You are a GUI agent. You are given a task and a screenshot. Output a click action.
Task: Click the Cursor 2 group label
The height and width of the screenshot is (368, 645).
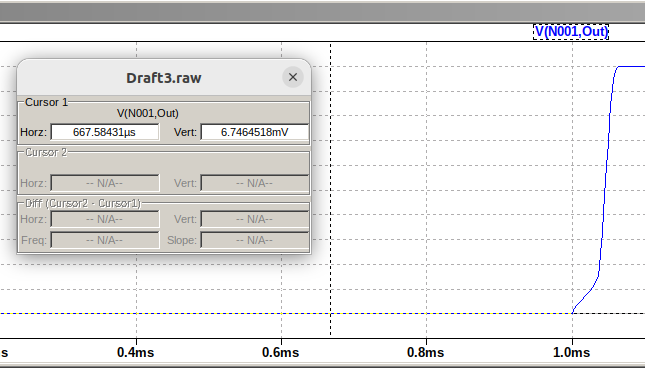[x=46, y=153]
